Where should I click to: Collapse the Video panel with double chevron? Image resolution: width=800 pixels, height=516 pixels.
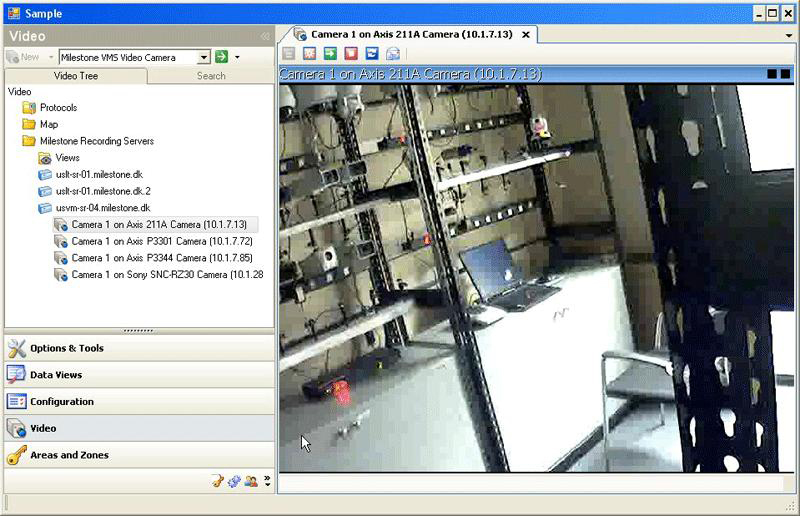(x=265, y=36)
